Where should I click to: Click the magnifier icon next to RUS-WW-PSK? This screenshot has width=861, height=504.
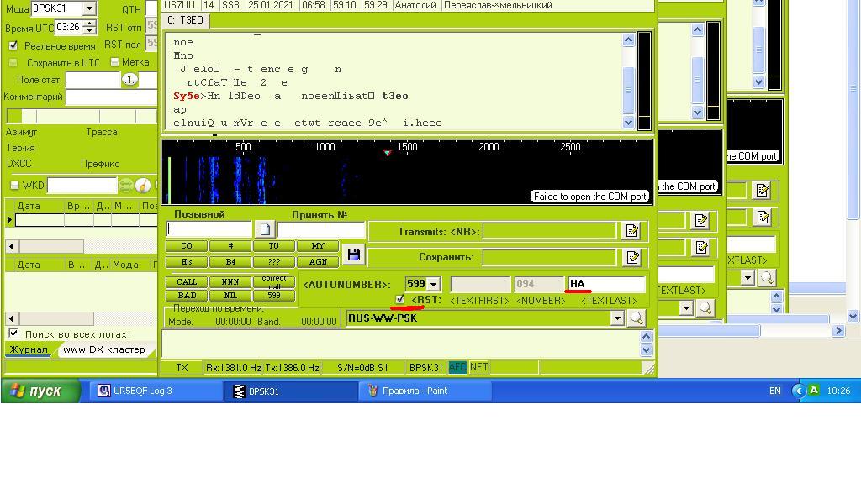click(636, 318)
